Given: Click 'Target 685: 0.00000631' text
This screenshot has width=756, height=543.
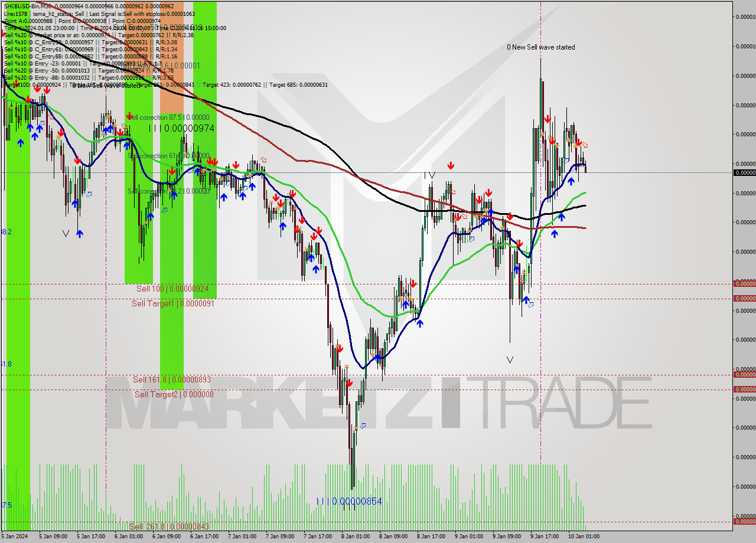Looking at the screenshot, I should (298, 84).
